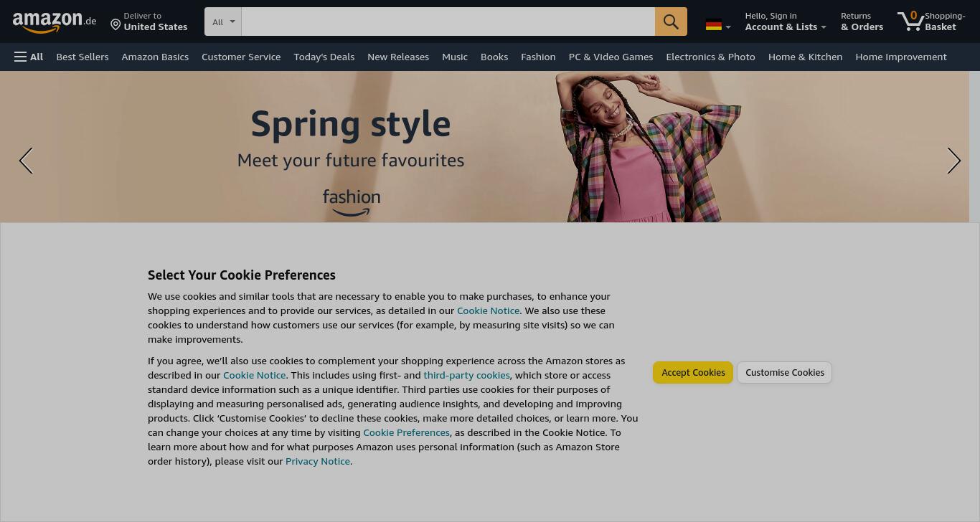Select Best Sellers in navigation bar
980x522 pixels.
coord(83,57)
